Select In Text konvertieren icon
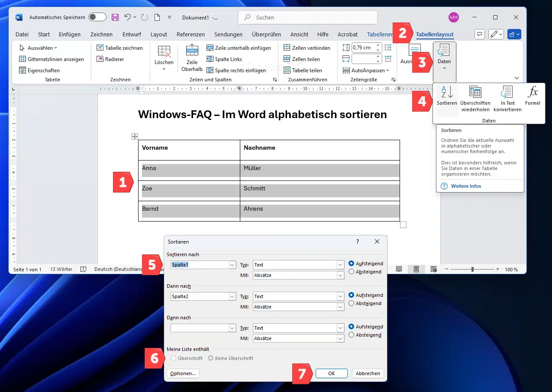The width and height of the screenshot is (552, 392). [507, 93]
